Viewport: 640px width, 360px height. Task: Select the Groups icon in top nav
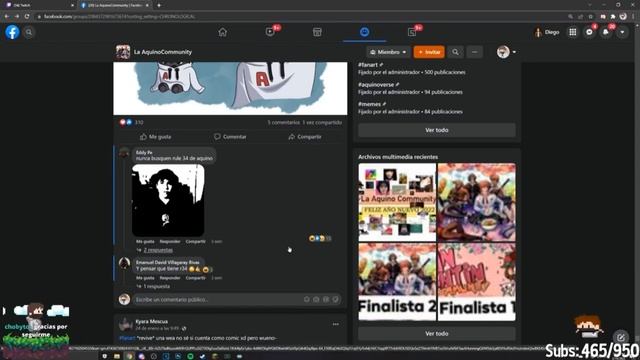pyautogui.click(x=364, y=32)
